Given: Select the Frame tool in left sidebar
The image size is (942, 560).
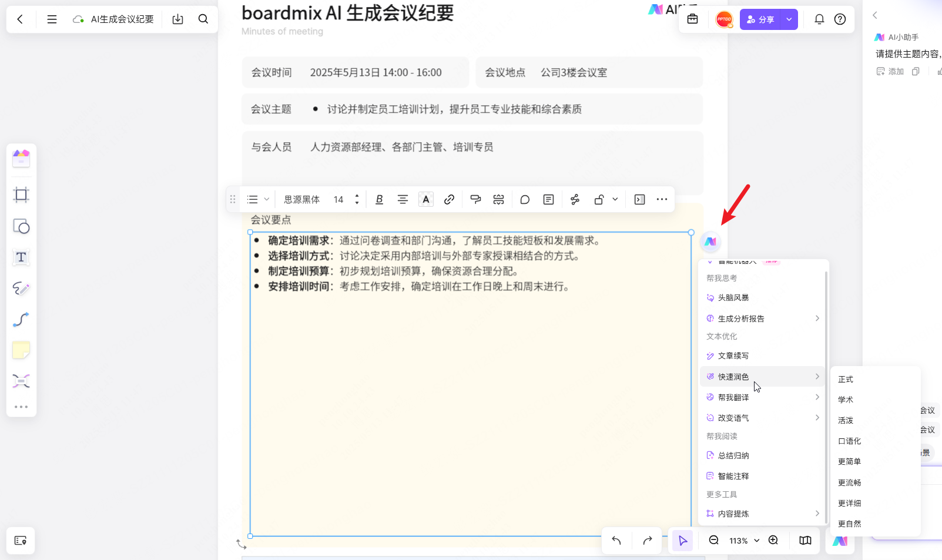Looking at the screenshot, I should [x=21, y=195].
